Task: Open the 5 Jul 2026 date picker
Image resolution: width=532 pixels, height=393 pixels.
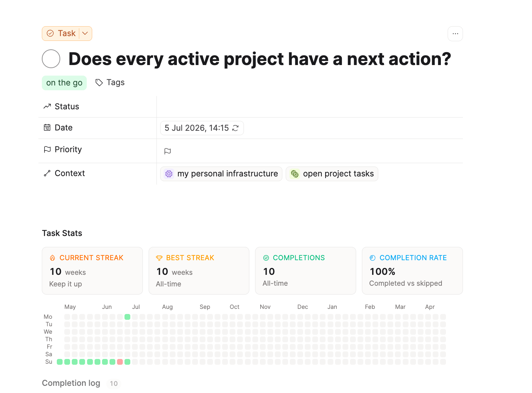Action: (x=202, y=128)
